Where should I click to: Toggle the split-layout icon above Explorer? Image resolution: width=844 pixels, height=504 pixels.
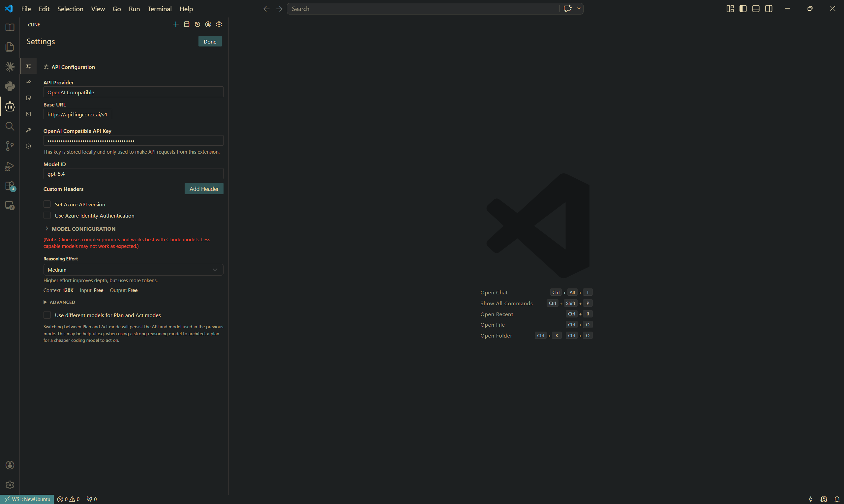[10, 27]
